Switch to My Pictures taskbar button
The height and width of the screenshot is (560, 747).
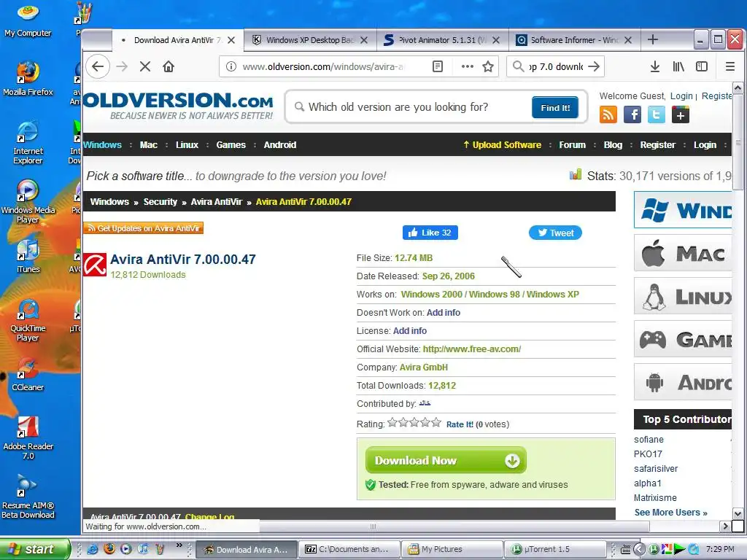tap(452, 549)
